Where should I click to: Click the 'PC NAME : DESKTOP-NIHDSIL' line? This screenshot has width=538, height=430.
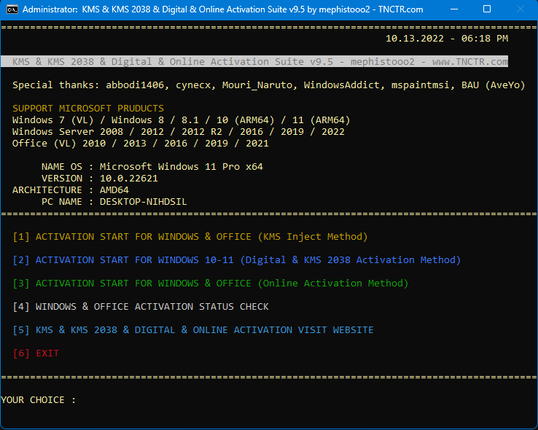click(x=114, y=202)
